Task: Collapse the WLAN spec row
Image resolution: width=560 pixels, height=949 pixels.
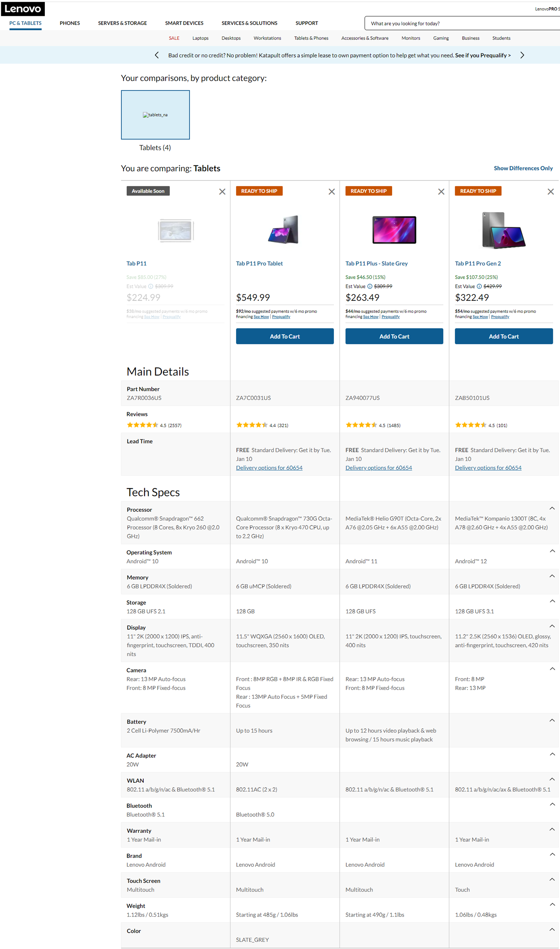Action: (552, 779)
